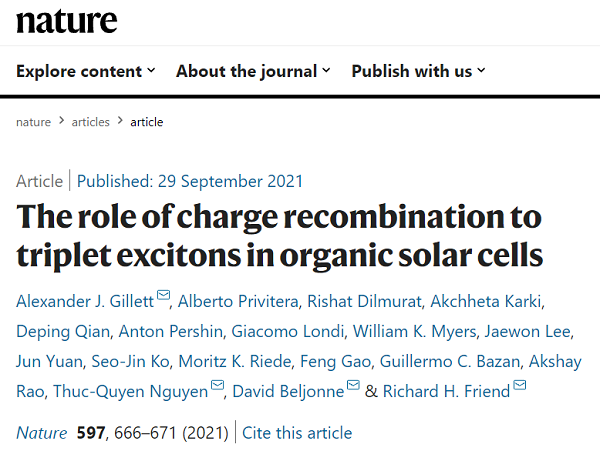This screenshot has width=600, height=451.
Task: Click the nature journal logo
Action: coord(67,21)
